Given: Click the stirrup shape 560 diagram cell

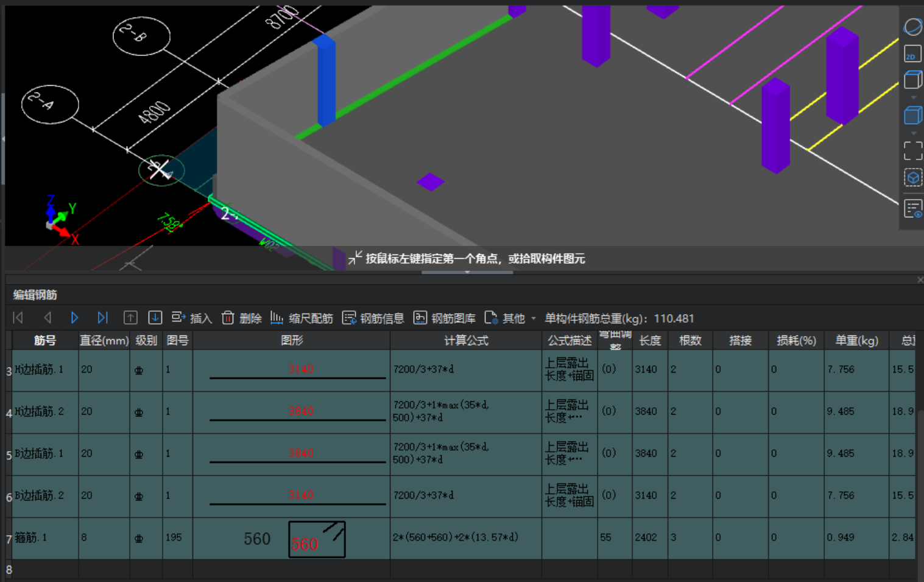Looking at the screenshot, I should coord(292,539).
